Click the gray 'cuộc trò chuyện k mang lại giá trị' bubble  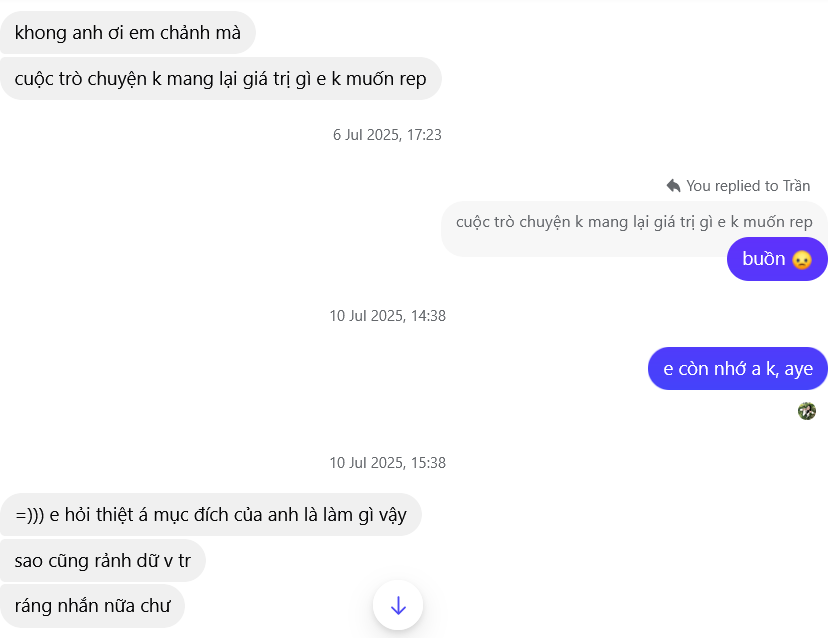221,78
